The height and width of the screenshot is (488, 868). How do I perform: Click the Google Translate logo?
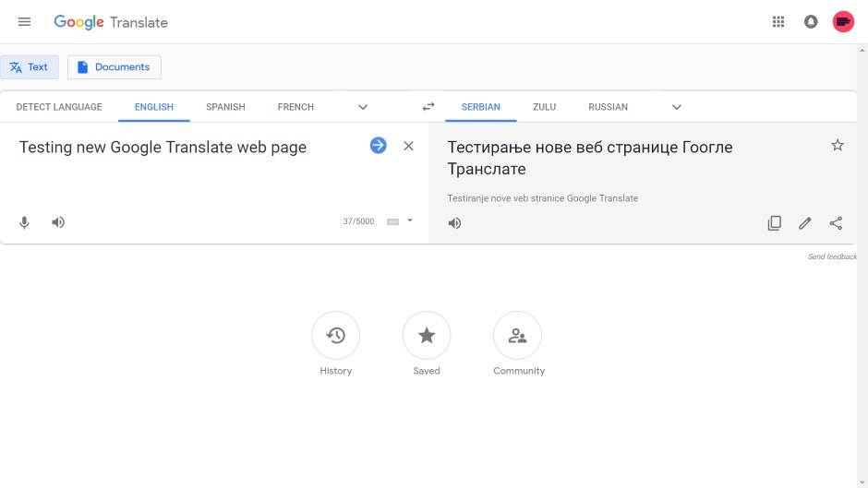(x=111, y=22)
